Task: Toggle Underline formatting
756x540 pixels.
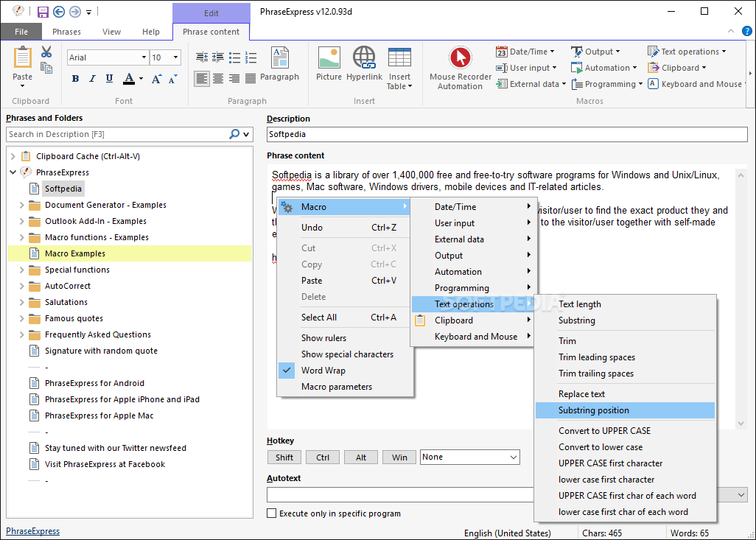Action: point(110,79)
